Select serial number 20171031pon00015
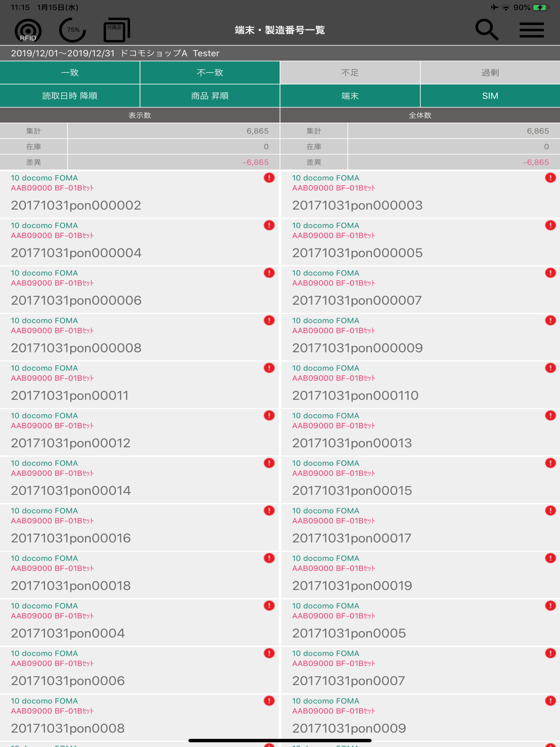 (x=352, y=491)
